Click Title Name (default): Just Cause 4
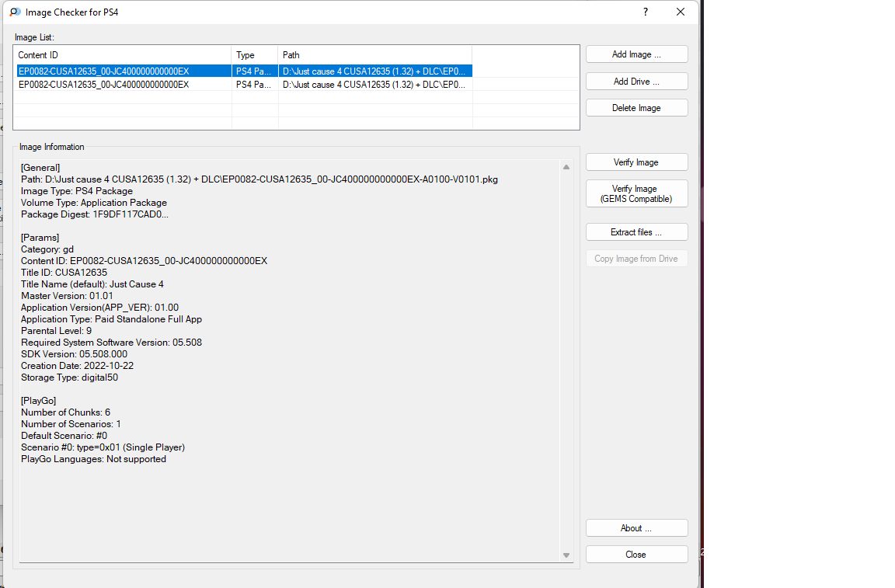The height and width of the screenshot is (588, 895). click(92, 284)
